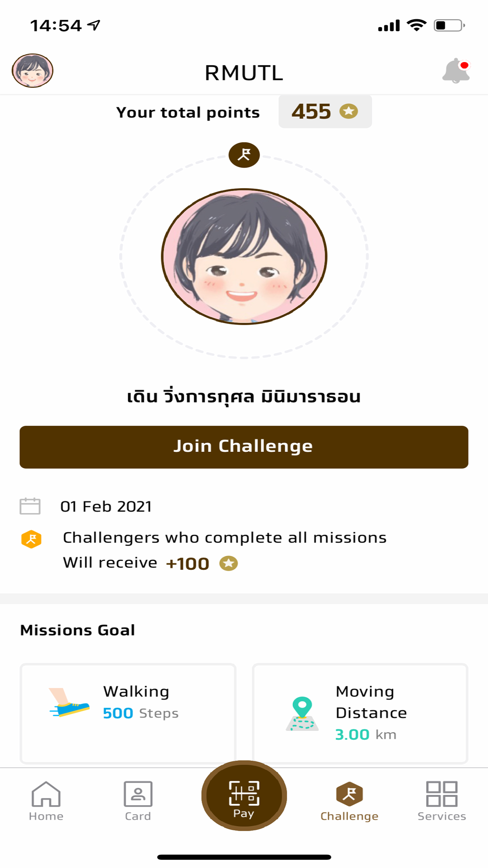Open the Walking 500 Steps mission card
The image size is (488, 868).
128,713
